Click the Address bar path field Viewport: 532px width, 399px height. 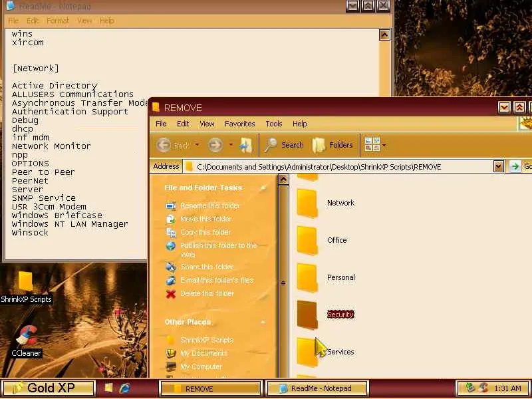(338, 167)
